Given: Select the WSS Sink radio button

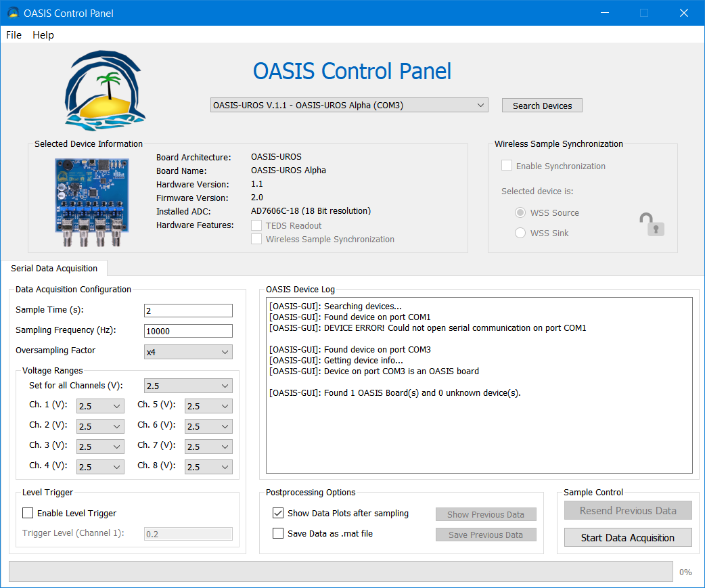Looking at the screenshot, I should 520,232.
